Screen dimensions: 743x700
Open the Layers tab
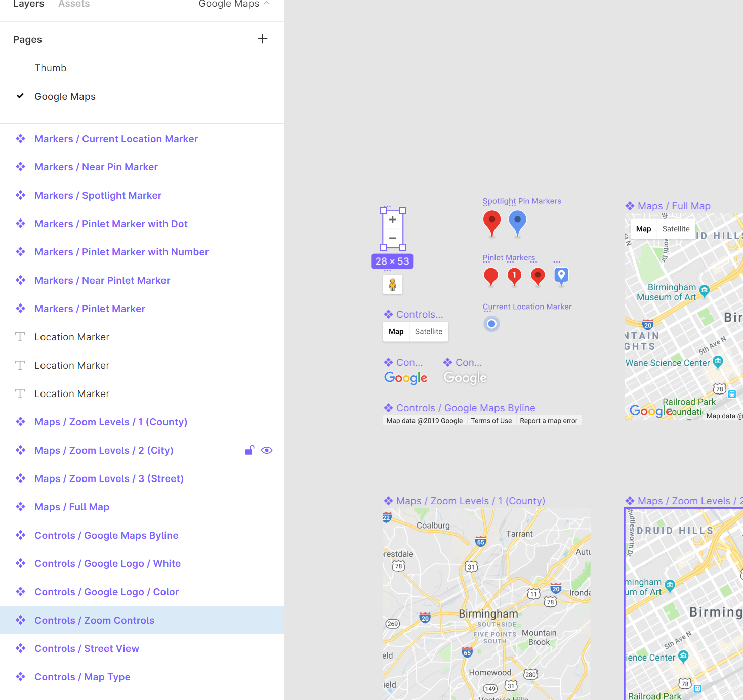click(29, 4)
